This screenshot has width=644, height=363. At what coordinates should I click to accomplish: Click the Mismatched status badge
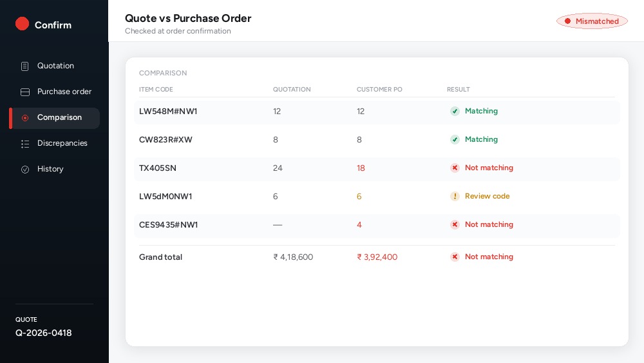coord(592,21)
